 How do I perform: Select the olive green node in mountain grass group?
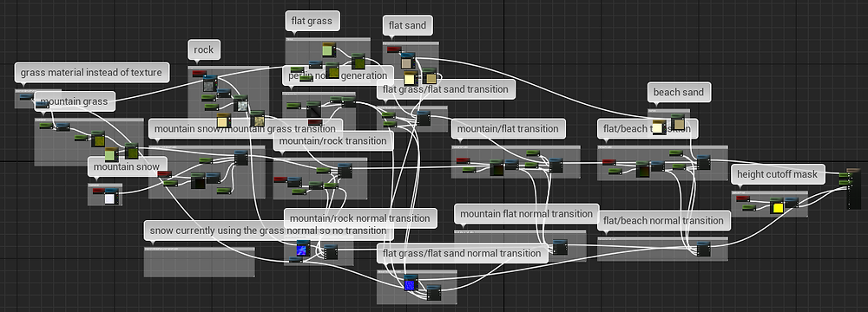click(98, 139)
